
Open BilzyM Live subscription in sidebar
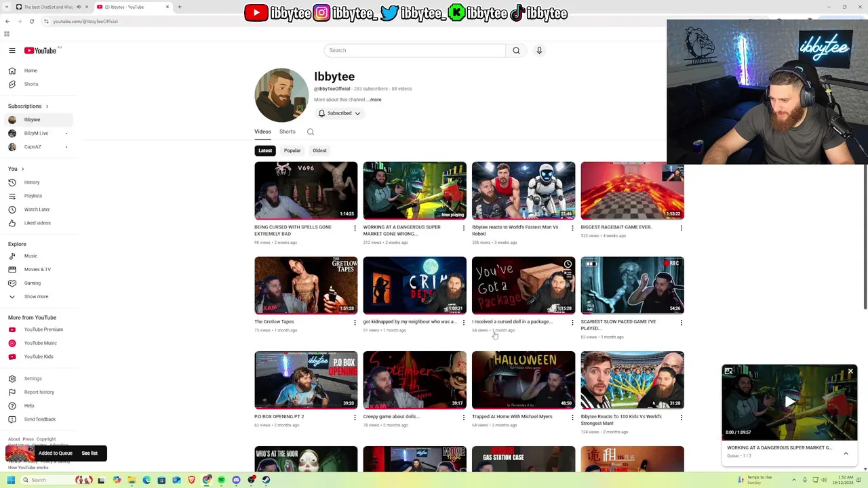(39, 134)
